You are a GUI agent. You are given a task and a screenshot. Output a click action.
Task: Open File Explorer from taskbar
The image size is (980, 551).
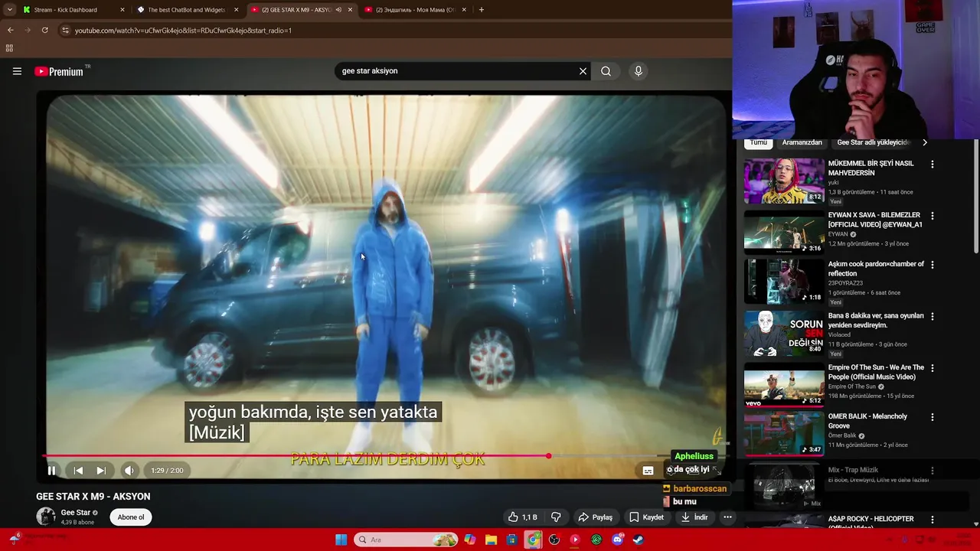492,540
